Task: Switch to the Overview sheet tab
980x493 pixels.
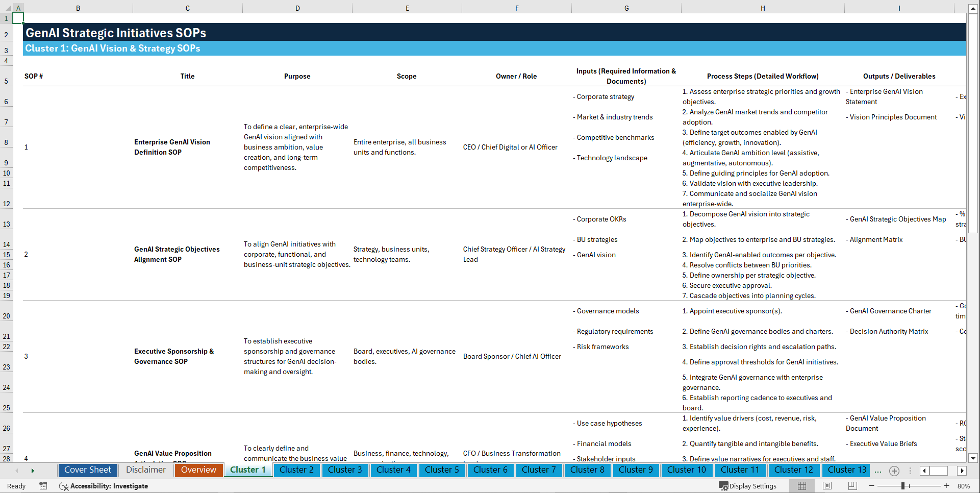Action: 198,470
